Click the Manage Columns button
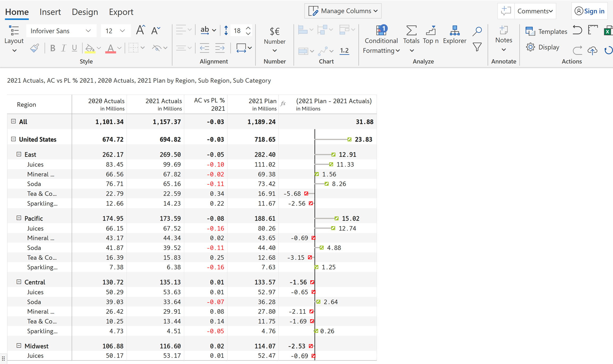 343,11
